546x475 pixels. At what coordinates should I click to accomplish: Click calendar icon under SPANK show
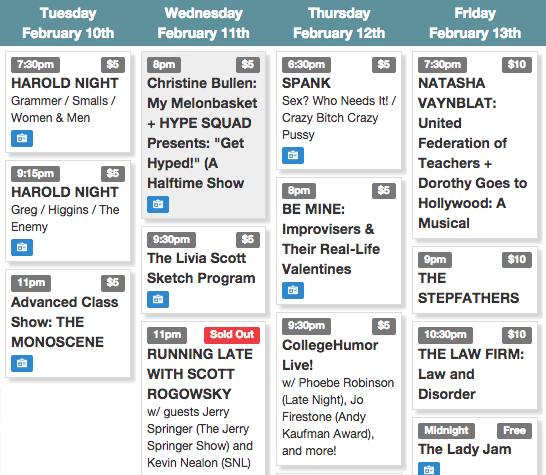[293, 155]
